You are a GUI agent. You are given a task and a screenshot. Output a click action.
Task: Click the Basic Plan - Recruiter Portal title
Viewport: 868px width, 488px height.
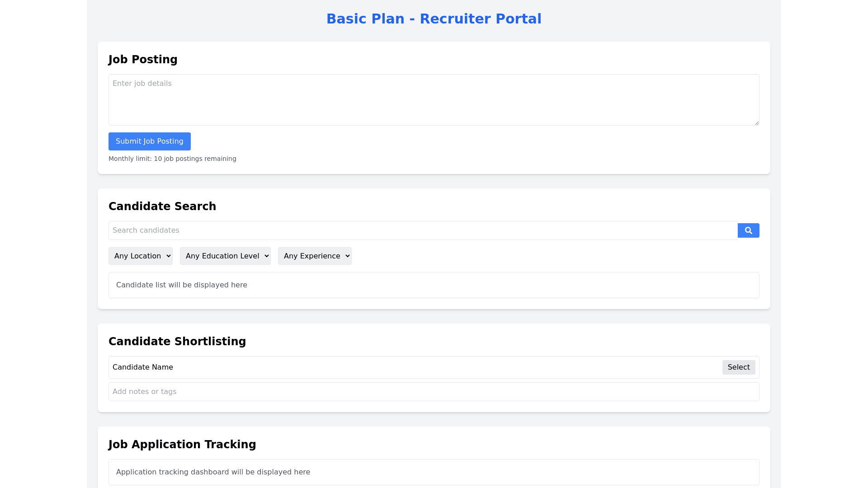click(434, 19)
